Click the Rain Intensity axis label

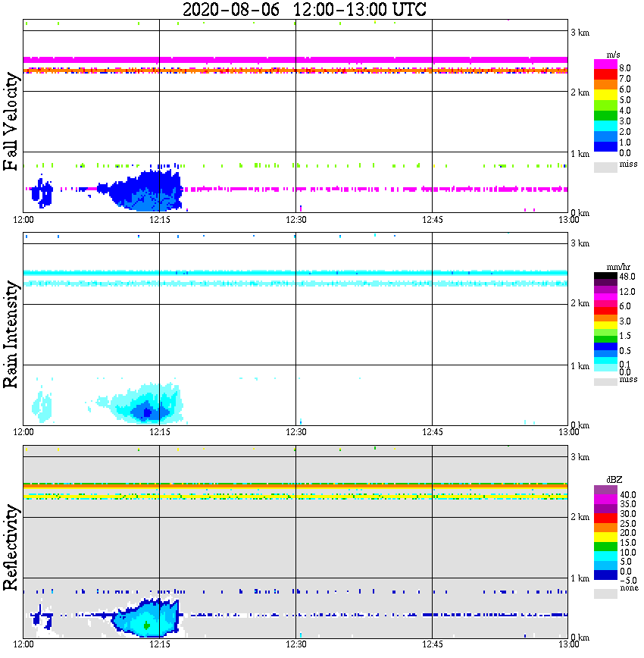(x=11, y=334)
